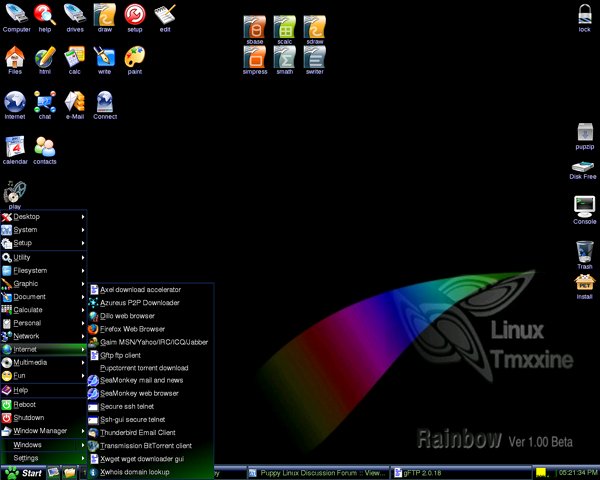Expand the Utility submenu
The image size is (600, 480).
click(43, 258)
